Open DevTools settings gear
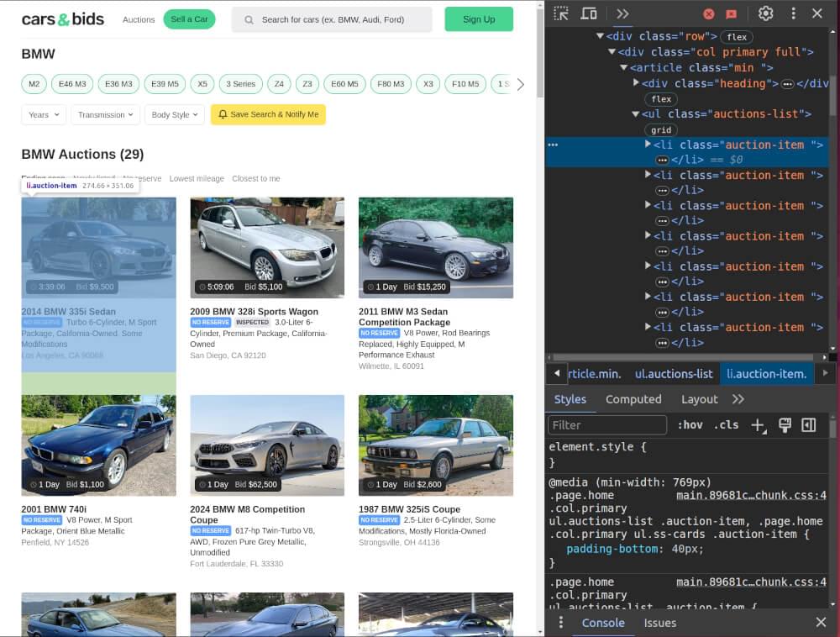 coord(766,13)
